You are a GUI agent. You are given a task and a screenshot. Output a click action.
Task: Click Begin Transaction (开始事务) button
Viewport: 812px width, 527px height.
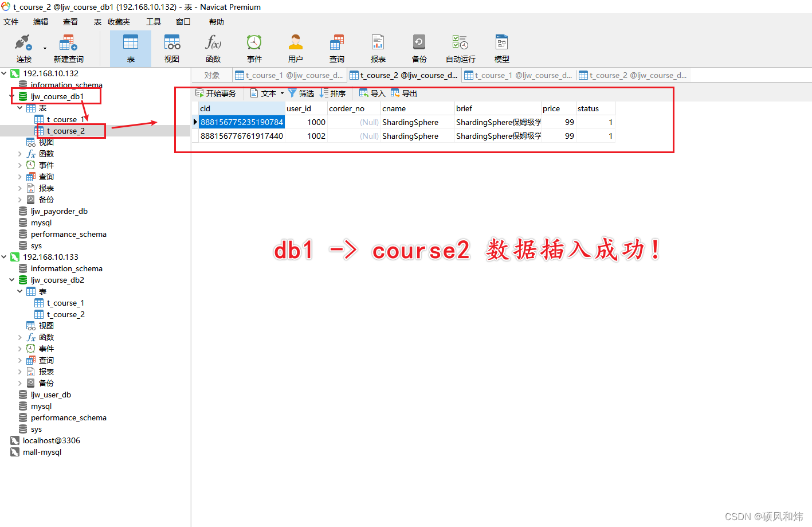(215, 93)
